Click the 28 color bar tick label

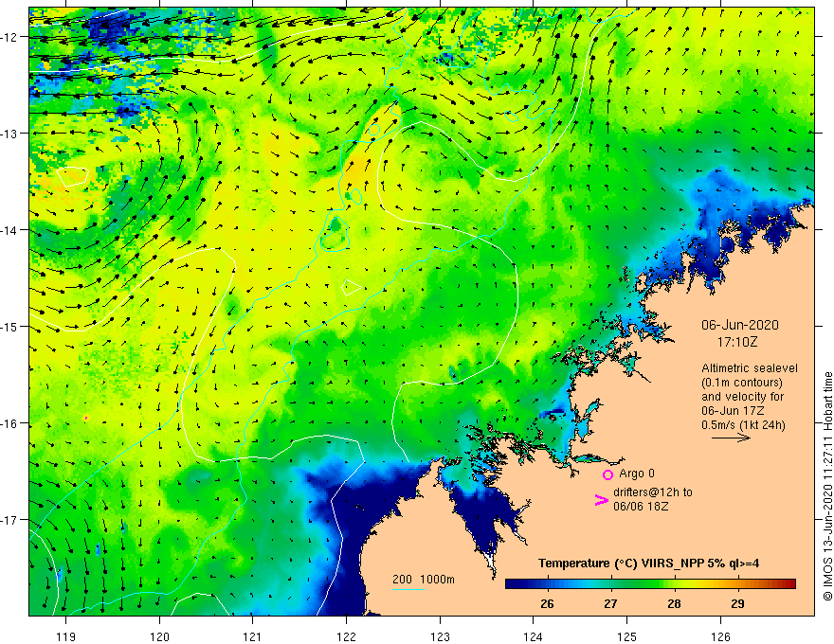click(674, 603)
